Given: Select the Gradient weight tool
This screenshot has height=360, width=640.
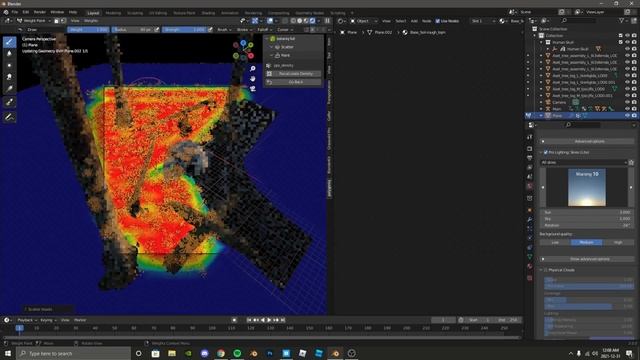Looking at the screenshot, I should (9, 89).
